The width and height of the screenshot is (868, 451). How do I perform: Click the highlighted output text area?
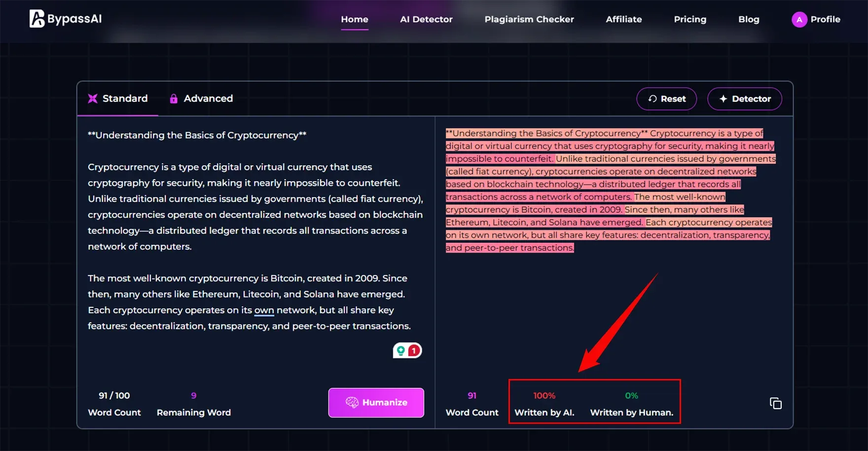tap(611, 190)
